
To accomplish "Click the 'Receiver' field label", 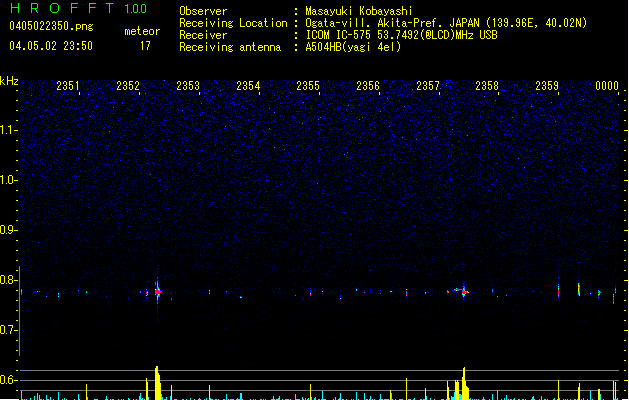I will [203, 35].
